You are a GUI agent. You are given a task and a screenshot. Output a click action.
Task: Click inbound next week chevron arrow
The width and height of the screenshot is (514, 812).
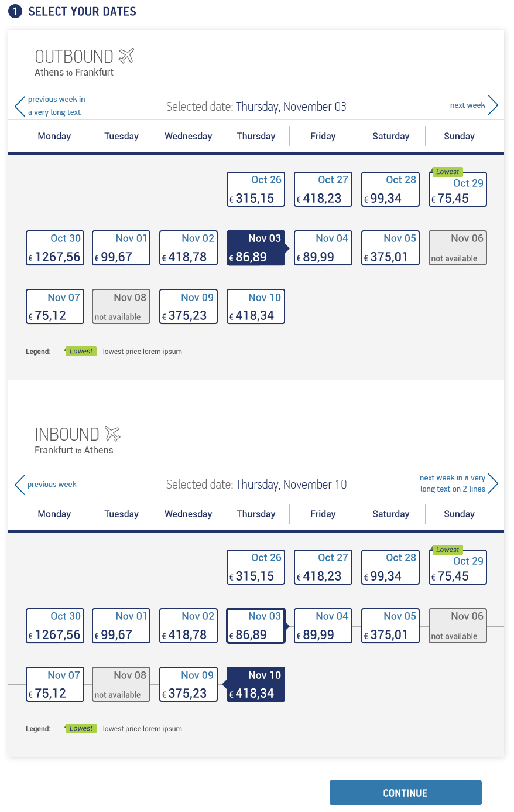(x=493, y=483)
